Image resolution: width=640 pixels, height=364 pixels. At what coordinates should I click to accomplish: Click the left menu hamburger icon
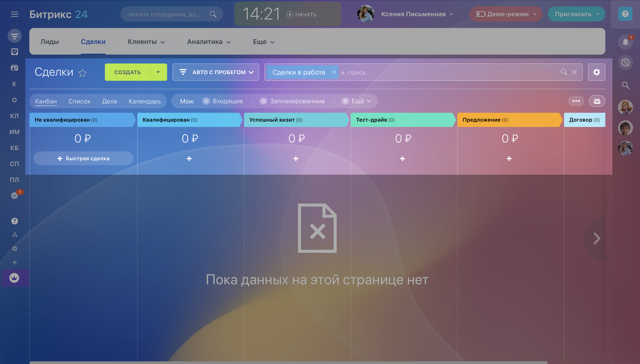pos(14,14)
